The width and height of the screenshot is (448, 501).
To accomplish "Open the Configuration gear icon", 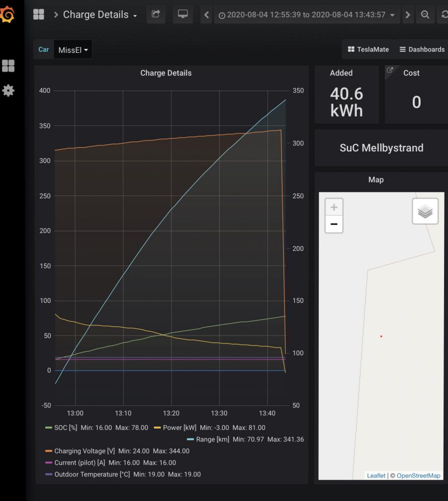I will coord(8,91).
